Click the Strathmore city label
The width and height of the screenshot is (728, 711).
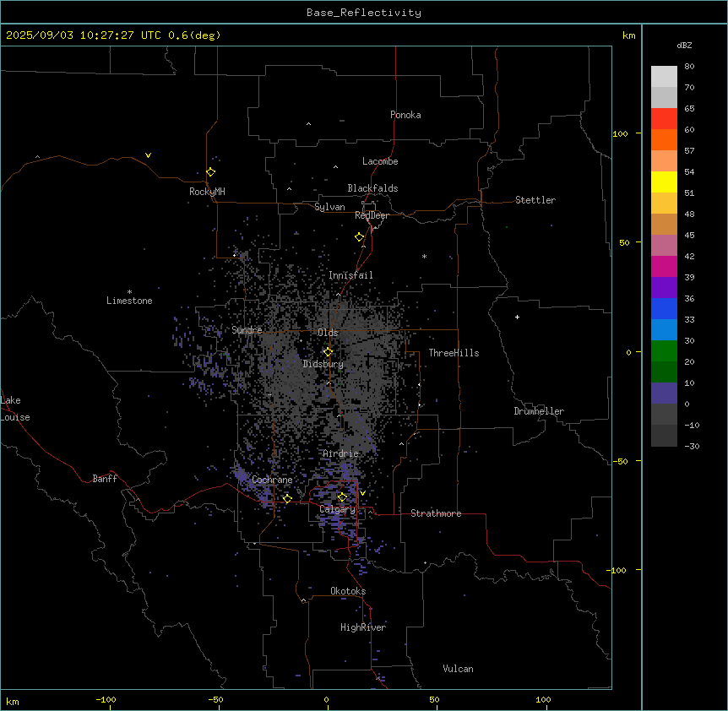coord(436,513)
